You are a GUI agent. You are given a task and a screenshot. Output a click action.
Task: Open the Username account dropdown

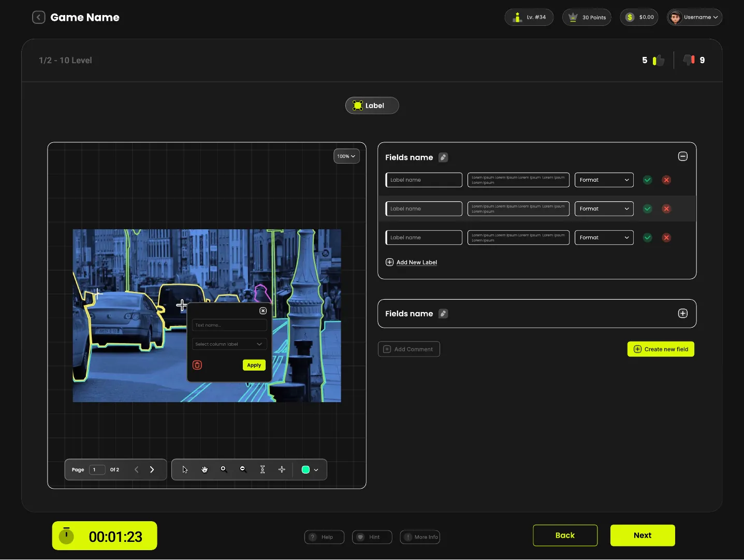pyautogui.click(x=695, y=17)
